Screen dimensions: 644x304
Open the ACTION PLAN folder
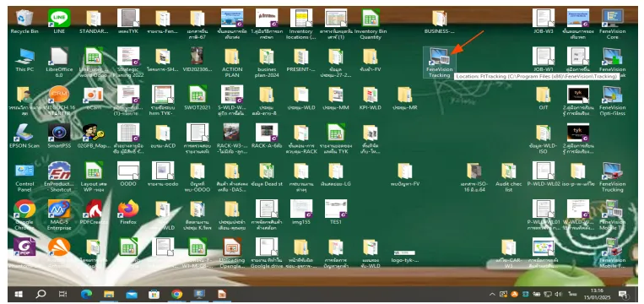point(232,62)
